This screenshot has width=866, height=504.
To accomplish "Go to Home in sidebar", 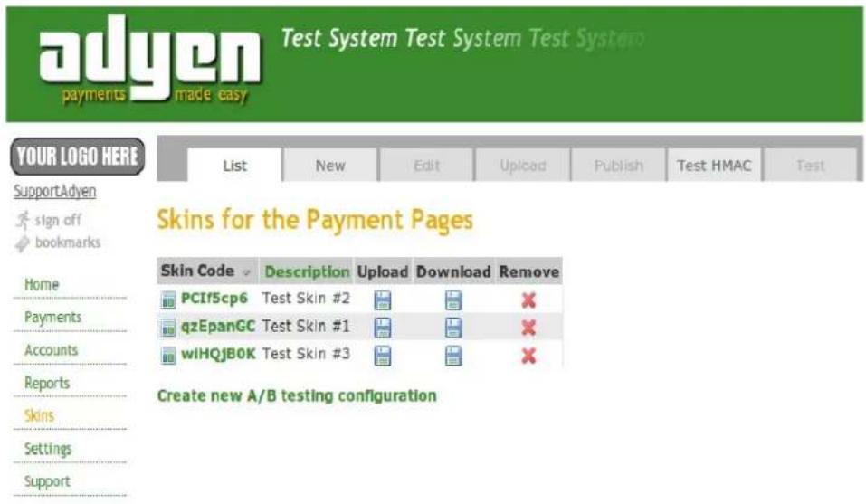I will tap(42, 284).
